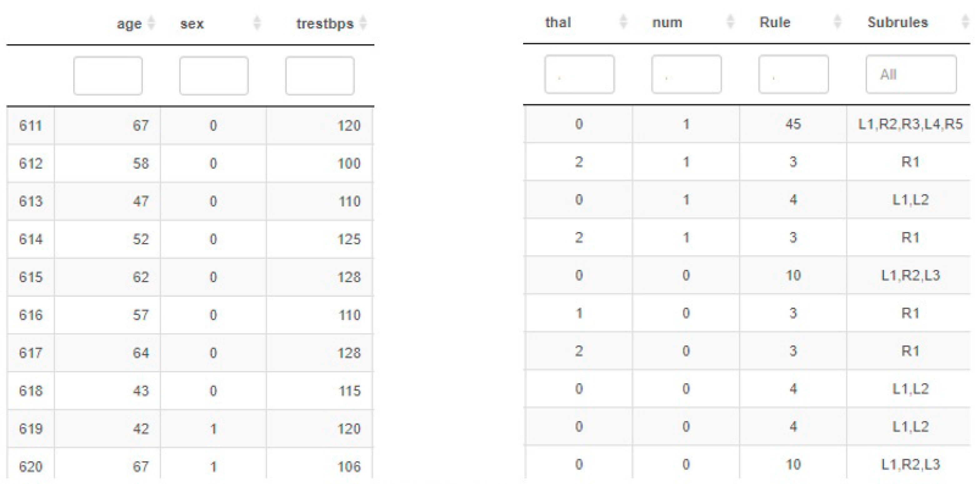Open the Subrules 'All' filter box
Screen dimensions: 980x484
tap(911, 74)
